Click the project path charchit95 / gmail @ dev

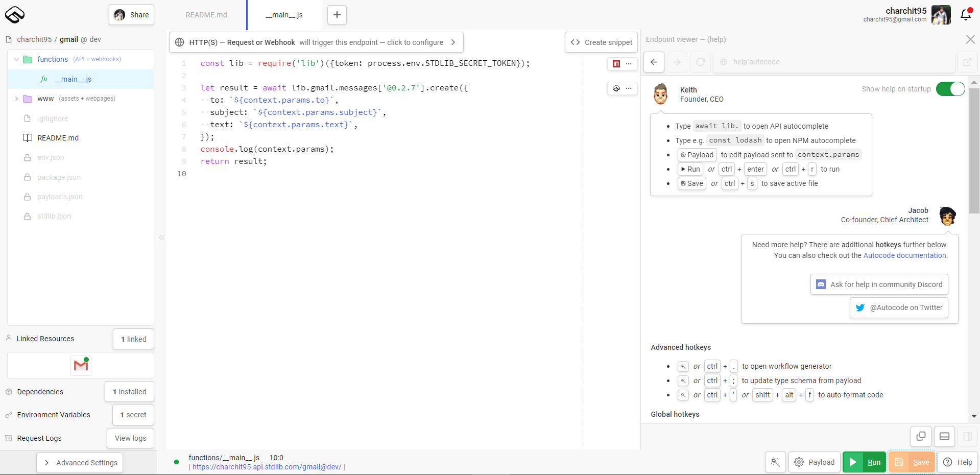(59, 39)
